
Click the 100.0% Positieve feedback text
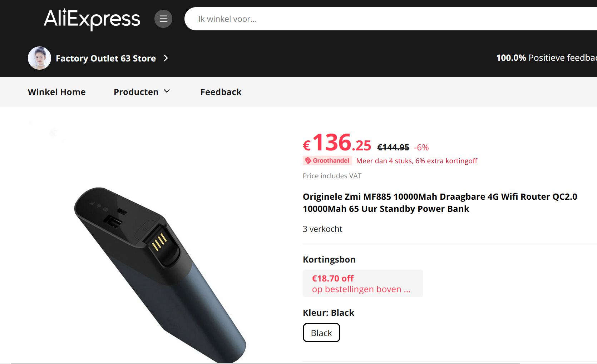click(x=547, y=58)
